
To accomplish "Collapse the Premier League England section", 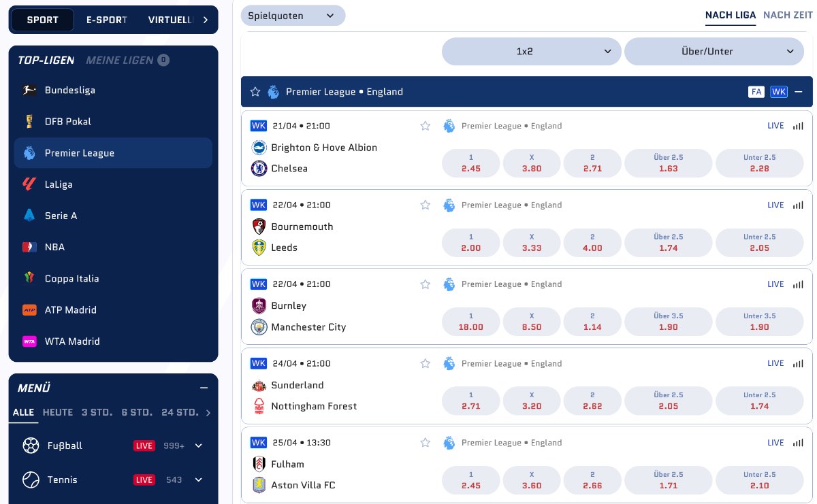I will pos(798,91).
